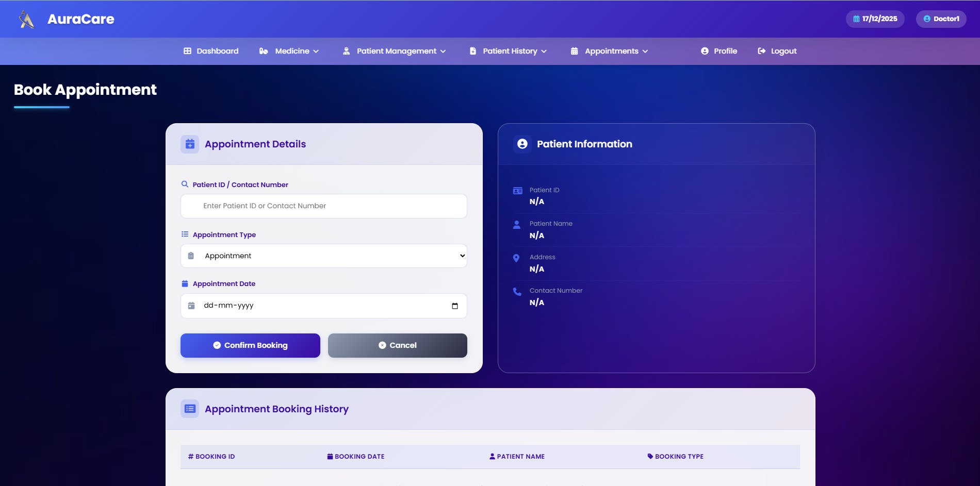Go to the Dashboard page

point(211,51)
